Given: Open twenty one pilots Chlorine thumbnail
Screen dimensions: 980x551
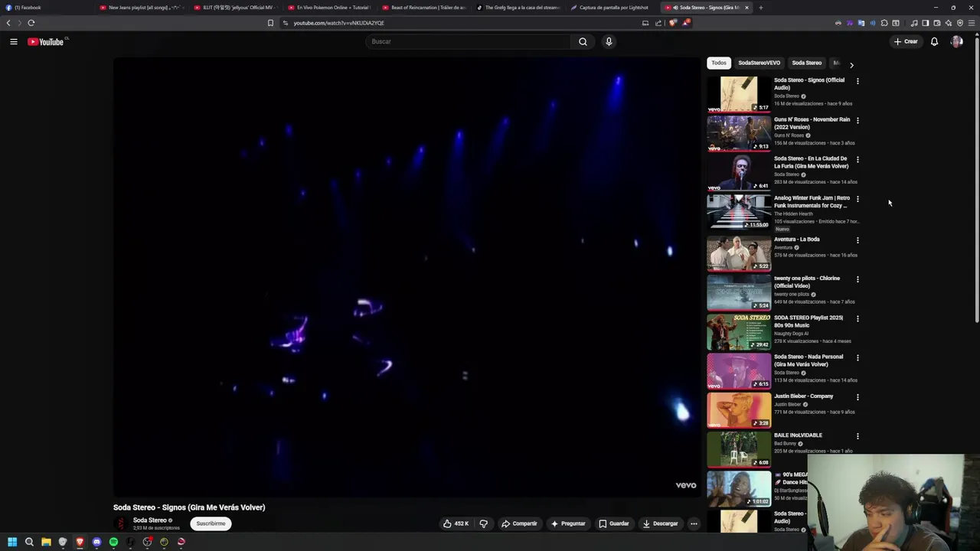Looking at the screenshot, I should click(x=739, y=292).
